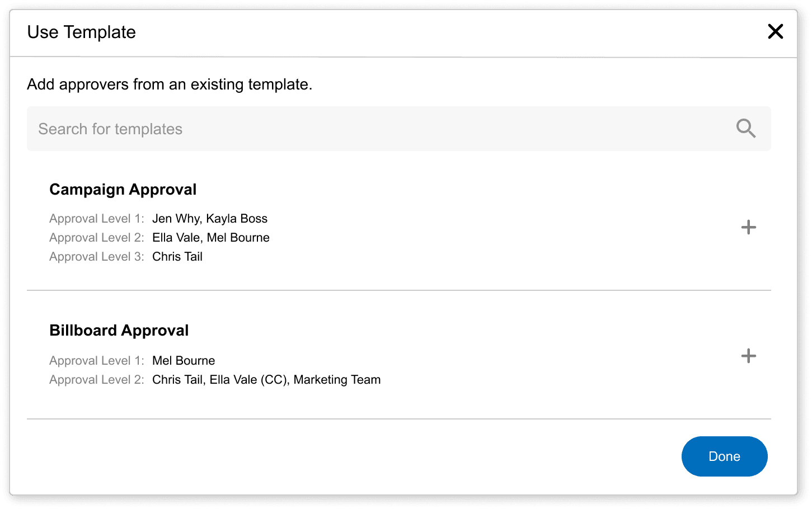Add the Campaign Approval template with plus icon
This screenshot has height=509, width=812.
(748, 227)
